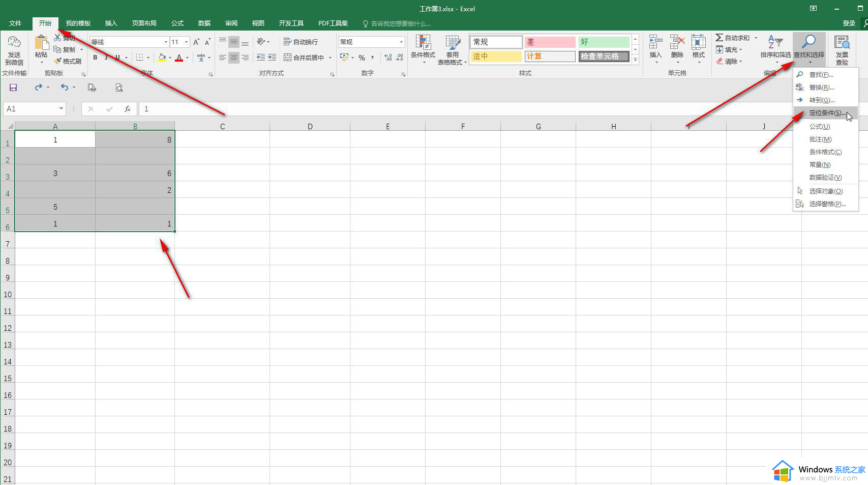Switch to the Insert (插入) tab

[x=111, y=23]
